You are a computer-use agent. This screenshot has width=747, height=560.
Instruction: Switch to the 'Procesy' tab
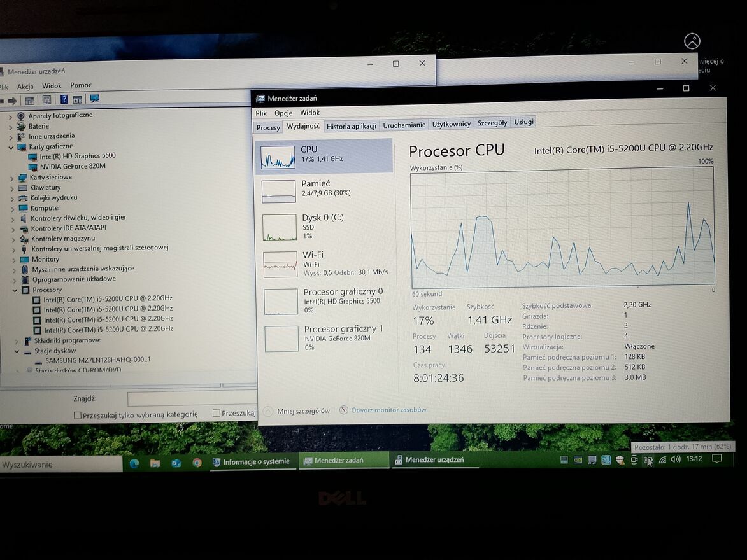[x=268, y=127]
